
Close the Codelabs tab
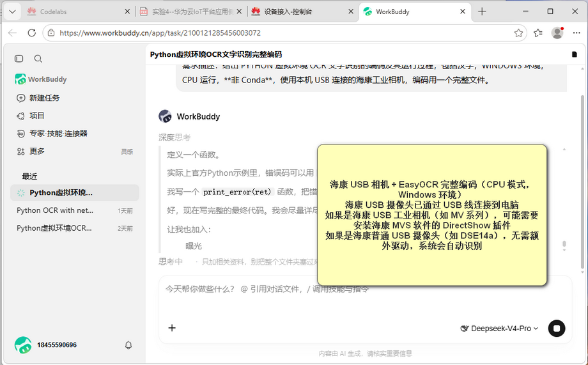127,12
